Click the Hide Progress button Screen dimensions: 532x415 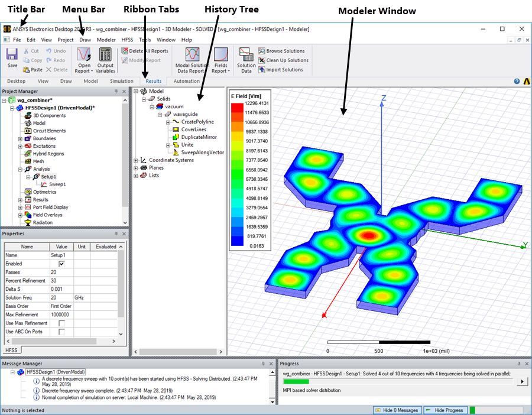click(x=445, y=410)
